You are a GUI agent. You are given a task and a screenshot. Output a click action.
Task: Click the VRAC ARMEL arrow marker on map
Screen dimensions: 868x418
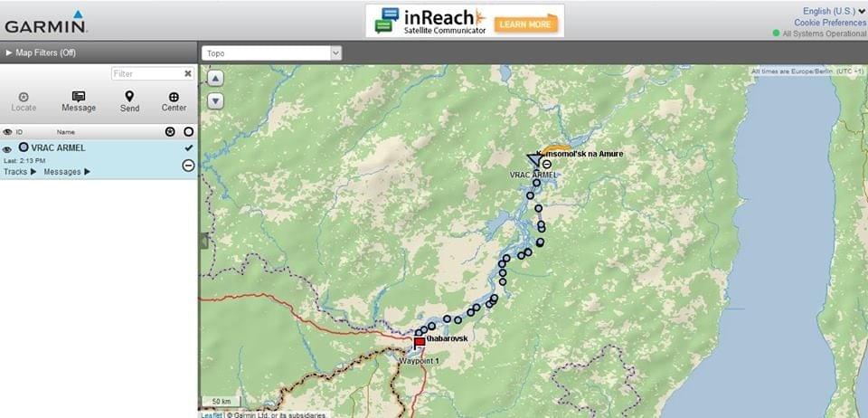(x=534, y=159)
